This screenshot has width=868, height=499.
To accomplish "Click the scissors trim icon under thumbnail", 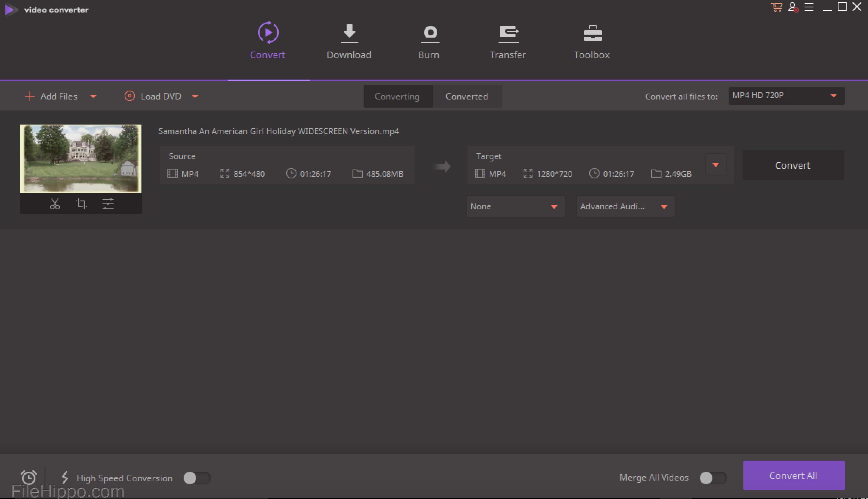I will pyautogui.click(x=55, y=204).
